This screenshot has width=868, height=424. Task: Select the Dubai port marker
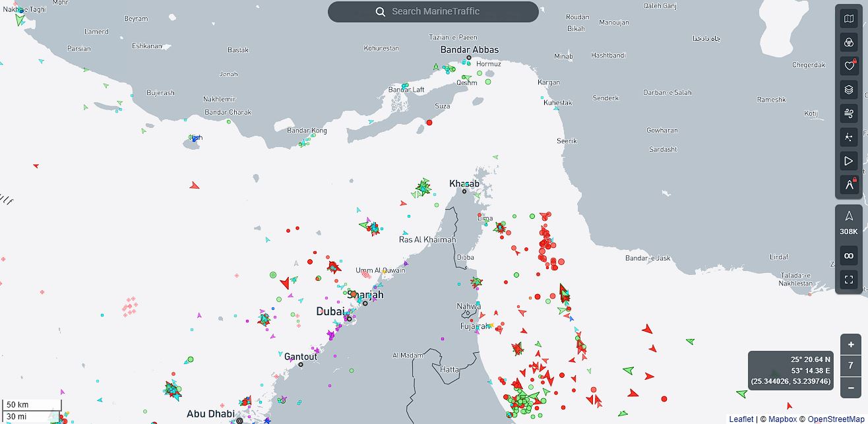click(349, 319)
